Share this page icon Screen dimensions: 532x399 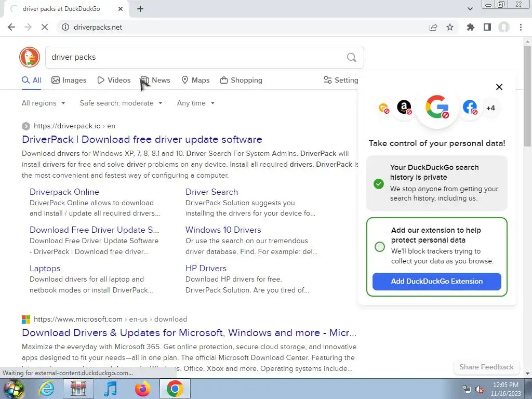433,27
